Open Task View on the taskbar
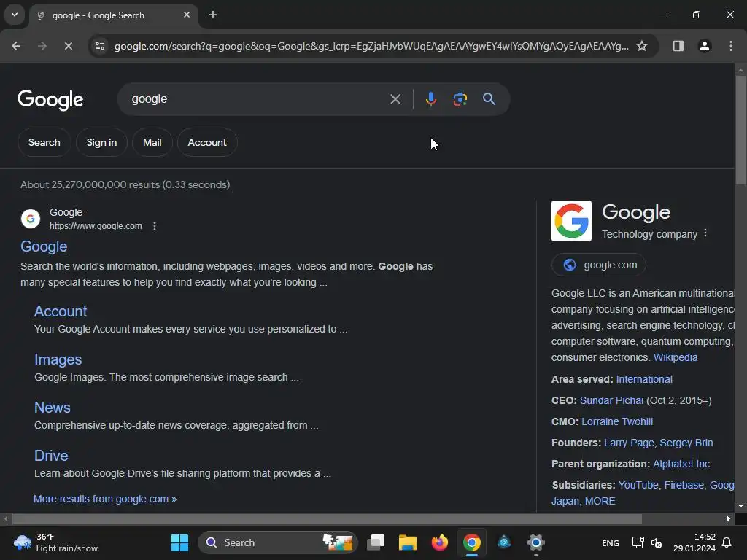This screenshot has height=560, width=747. pyautogui.click(x=376, y=542)
